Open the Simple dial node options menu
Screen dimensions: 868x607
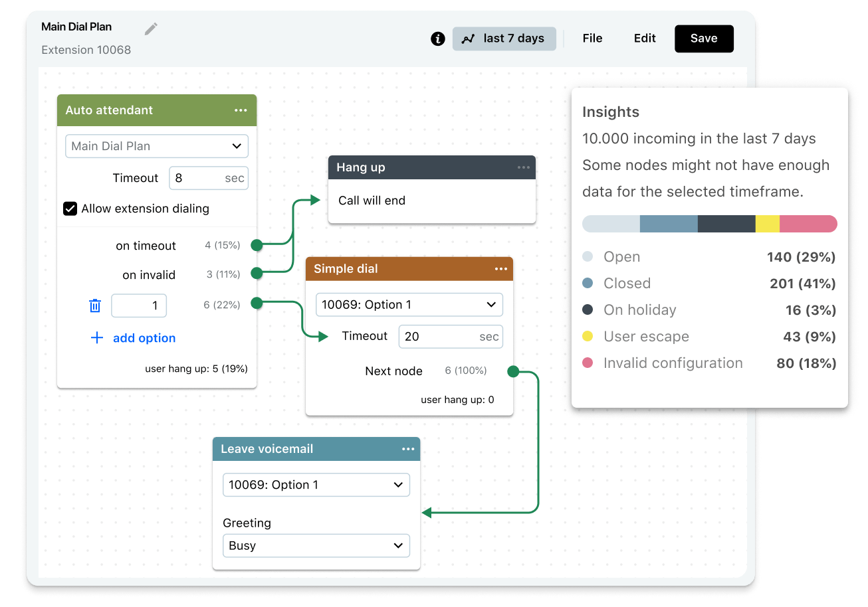coord(501,269)
